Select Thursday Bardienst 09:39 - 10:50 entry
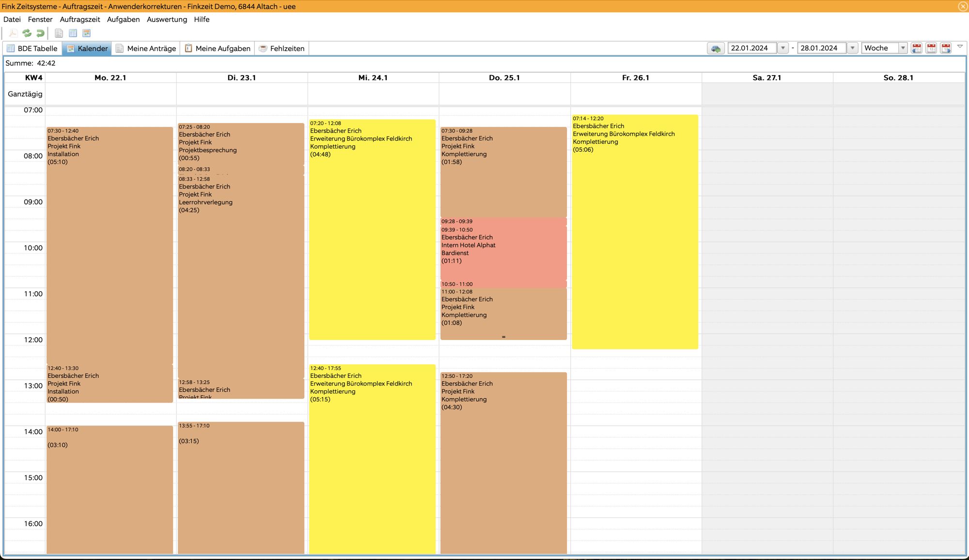969x560 pixels. coord(503,253)
